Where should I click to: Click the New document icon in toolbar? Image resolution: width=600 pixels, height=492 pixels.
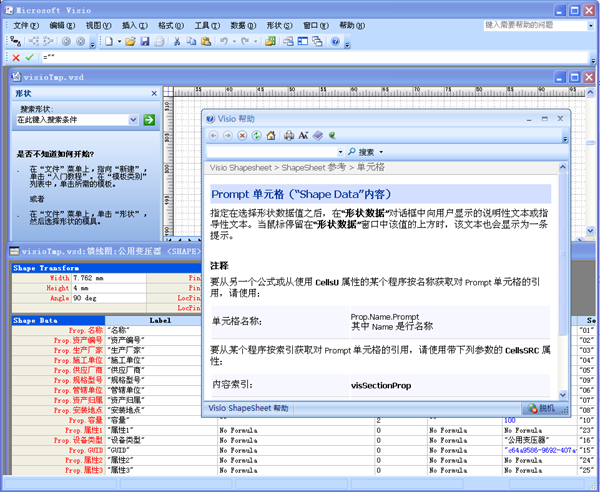(x=109, y=41)
